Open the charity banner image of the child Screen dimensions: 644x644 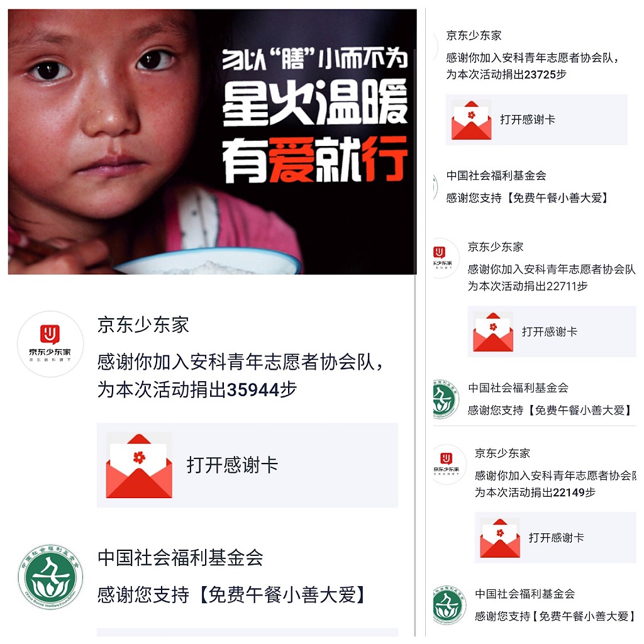point(213,142)
